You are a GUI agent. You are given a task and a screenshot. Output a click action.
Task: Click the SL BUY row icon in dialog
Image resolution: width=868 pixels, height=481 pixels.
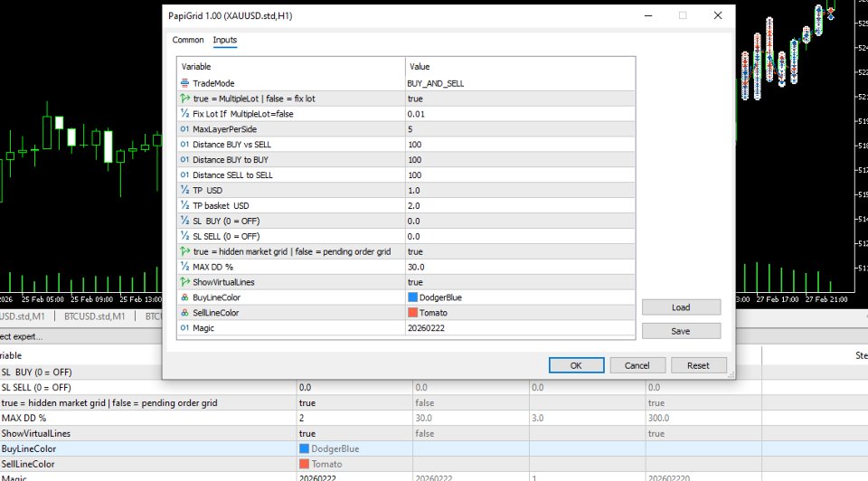184,221
